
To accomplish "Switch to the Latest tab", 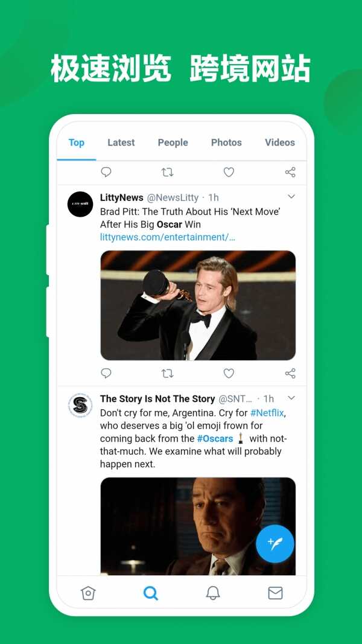I will [121, 142].
